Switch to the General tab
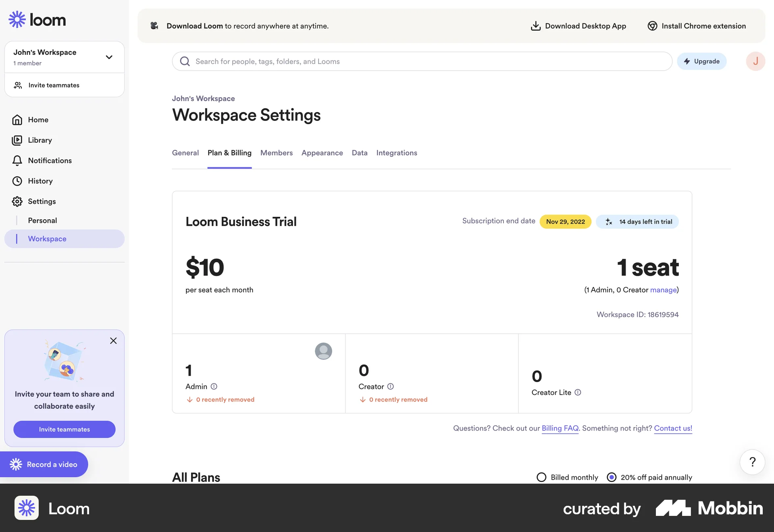This screenshot has height=532, width=774. 185,153
